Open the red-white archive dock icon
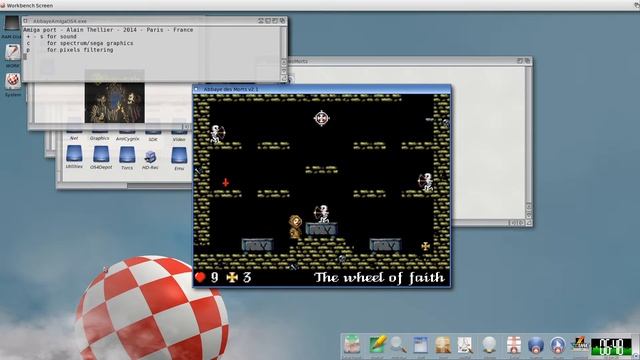The width and height of the screenshot is (640, 360). 513,345
